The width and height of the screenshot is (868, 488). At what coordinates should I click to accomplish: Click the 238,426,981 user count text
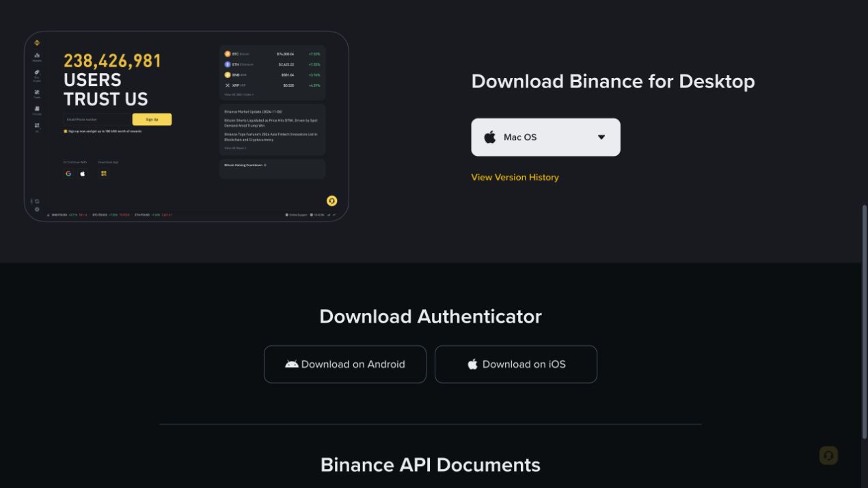coord(113,61)
